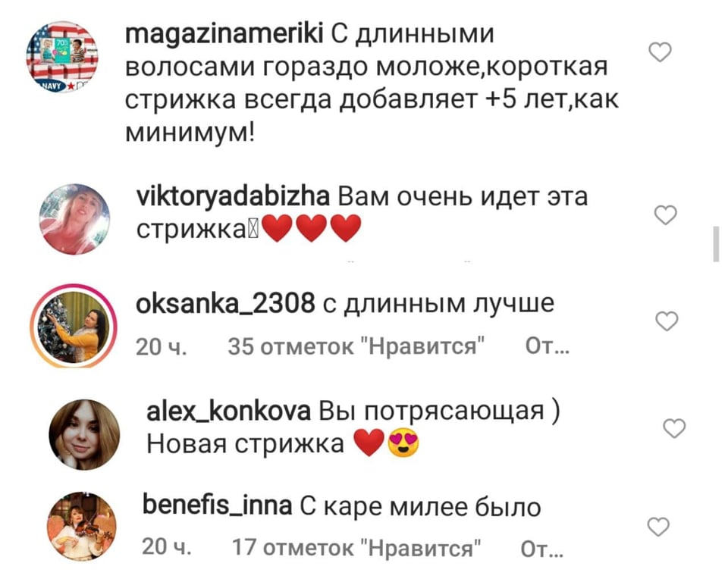Open viktoryadabizha avatar
The width and height of the screenshot is (728, 582).
point(74,219)
